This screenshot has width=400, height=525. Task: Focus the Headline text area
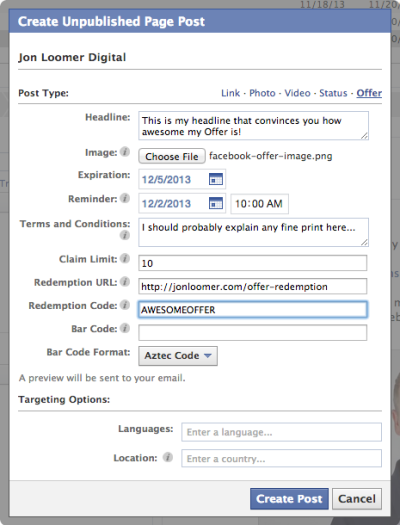253,126
